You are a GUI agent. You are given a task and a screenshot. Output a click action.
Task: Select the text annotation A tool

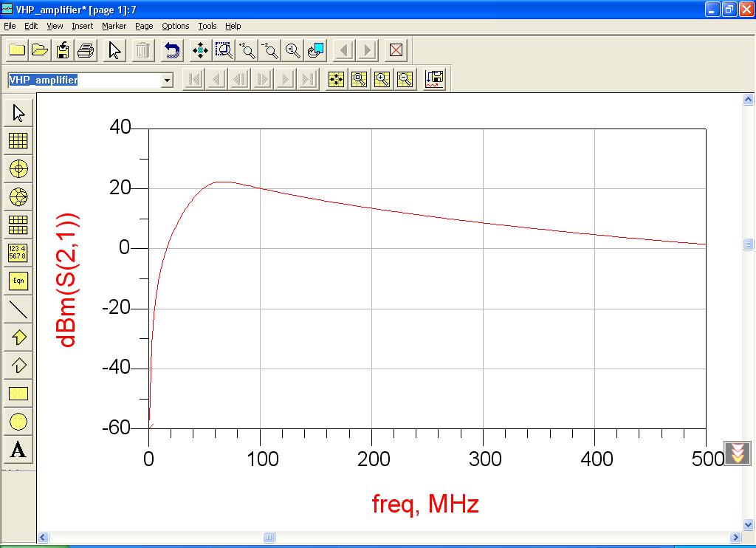tap(18, 450)
